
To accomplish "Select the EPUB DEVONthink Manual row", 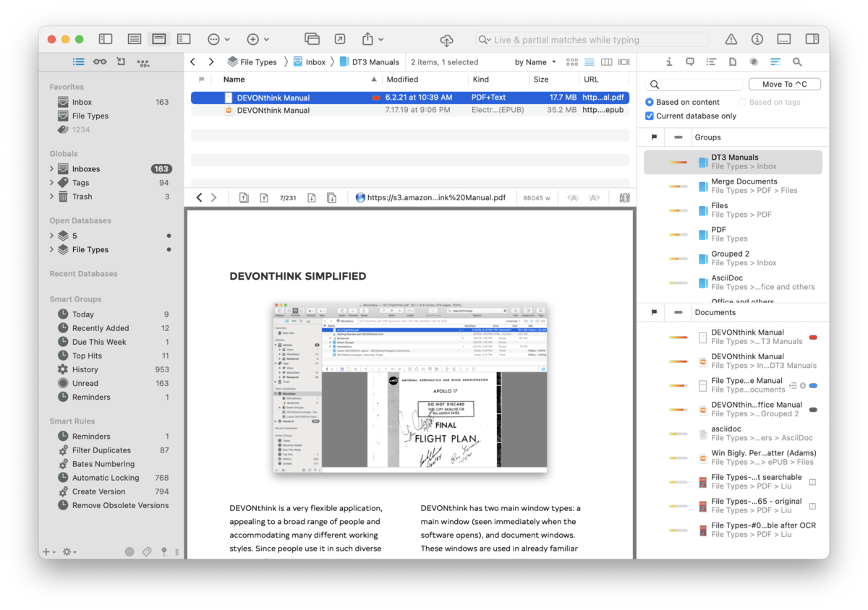I will click(410, 111).
